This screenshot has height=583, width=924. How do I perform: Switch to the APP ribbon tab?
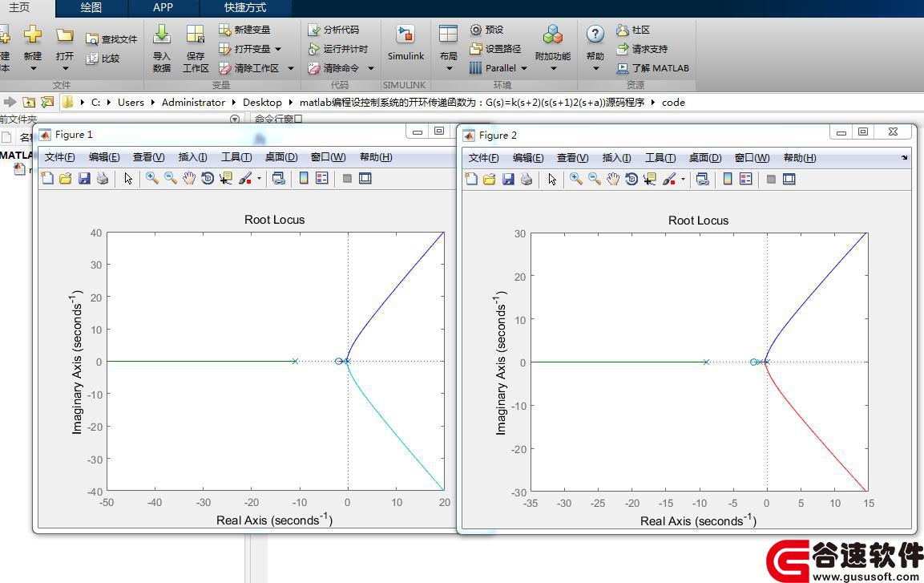[163, 8]
